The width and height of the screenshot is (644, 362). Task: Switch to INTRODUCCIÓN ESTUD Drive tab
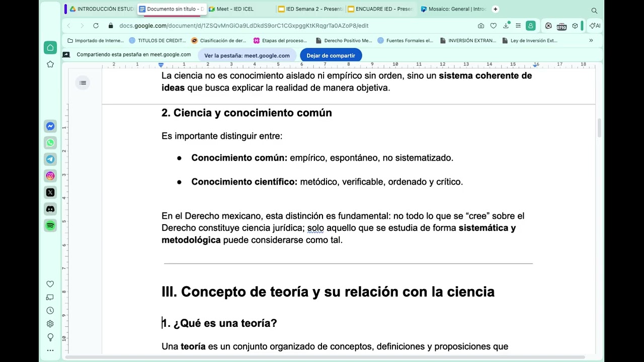click(102, 9)
